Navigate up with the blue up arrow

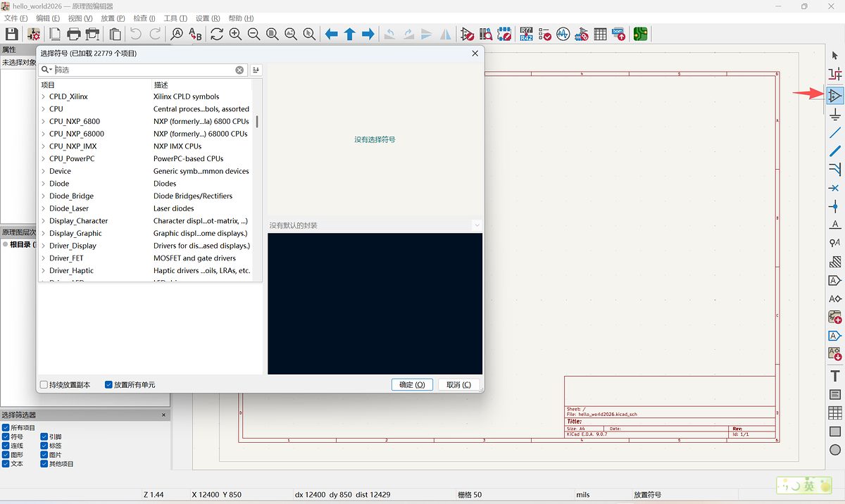[349, 34]
